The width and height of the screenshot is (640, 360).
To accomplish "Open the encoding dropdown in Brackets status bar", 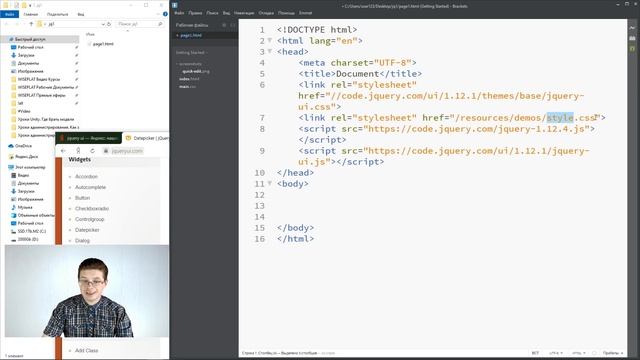I will (x=556, y=353).
